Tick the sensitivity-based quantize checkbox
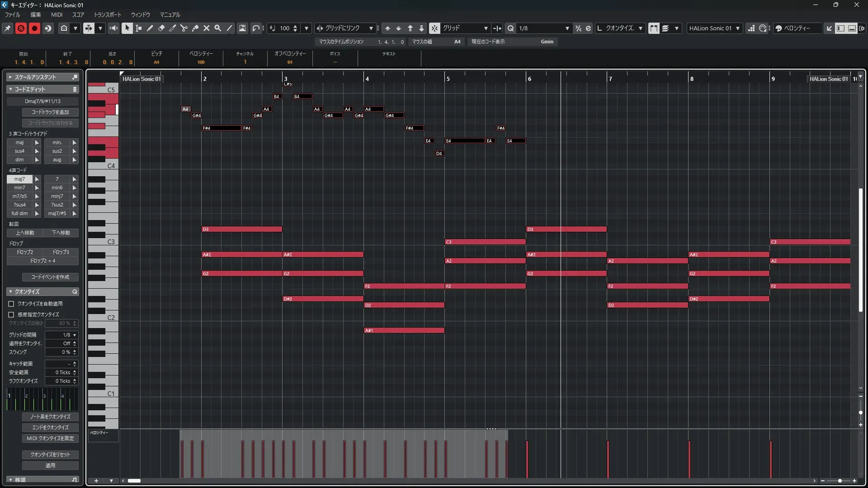 (x=11, y=314)
